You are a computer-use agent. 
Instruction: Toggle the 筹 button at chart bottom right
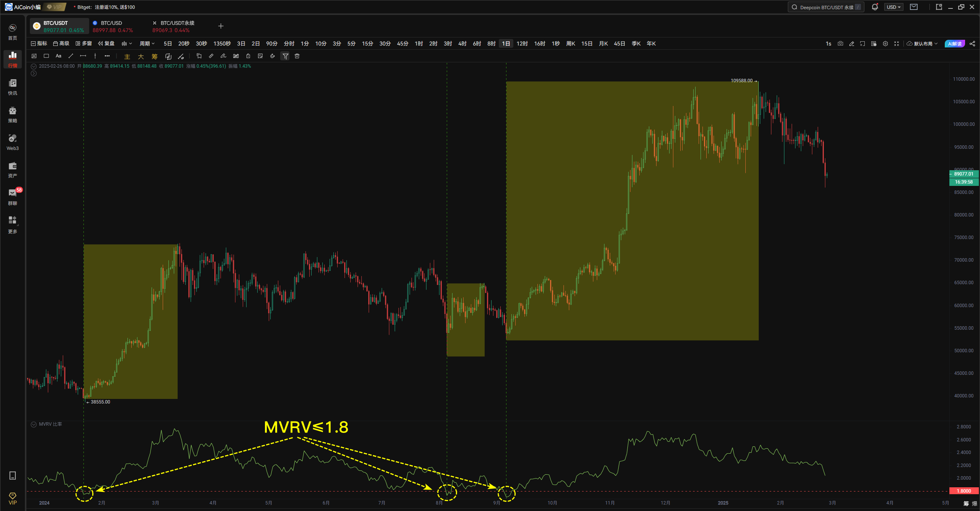coord(966,503)
